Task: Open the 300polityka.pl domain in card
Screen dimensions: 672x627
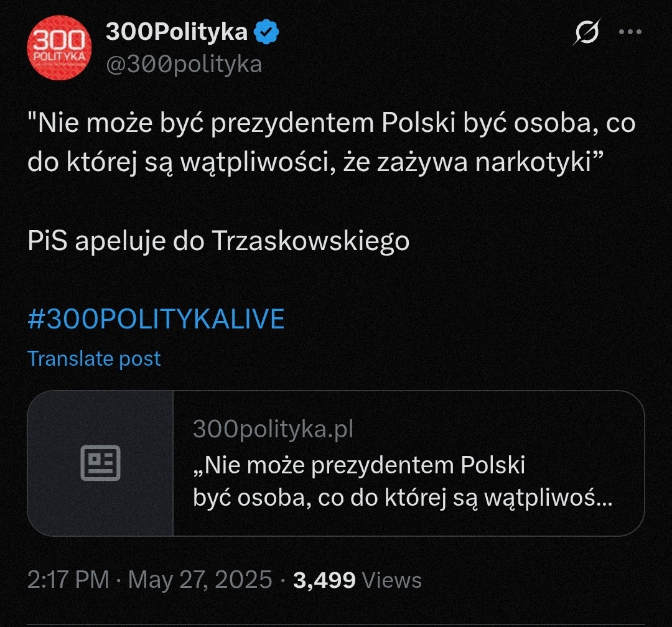Action: [273, 429]
